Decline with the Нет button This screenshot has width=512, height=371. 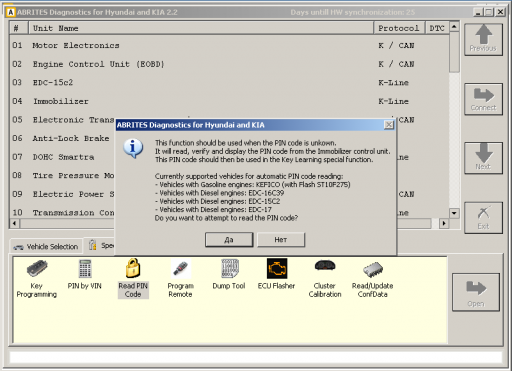click(281, 240)
